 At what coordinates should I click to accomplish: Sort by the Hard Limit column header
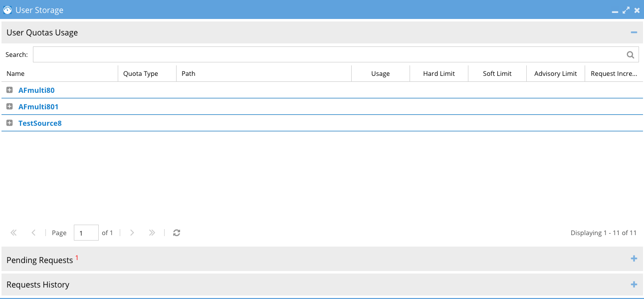point(439,73)
